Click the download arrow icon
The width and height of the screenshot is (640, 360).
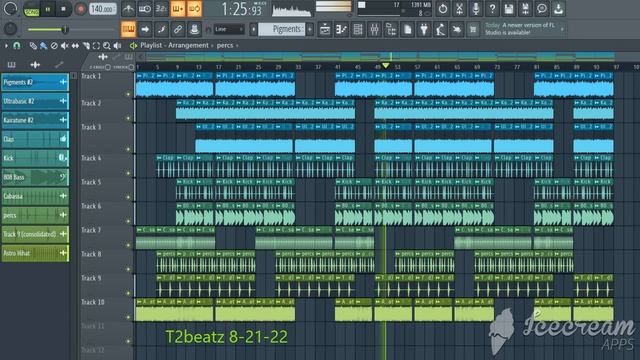point(559,9)
